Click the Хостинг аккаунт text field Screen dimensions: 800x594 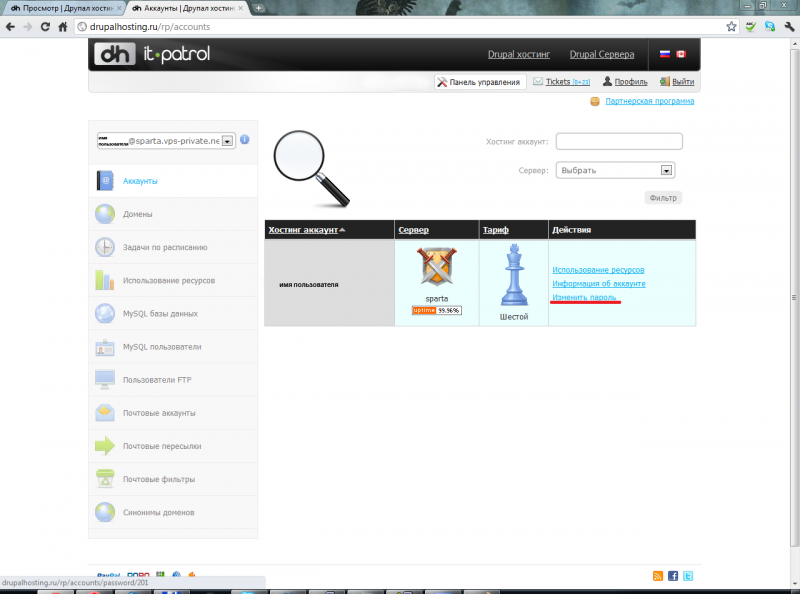[619, 141]
